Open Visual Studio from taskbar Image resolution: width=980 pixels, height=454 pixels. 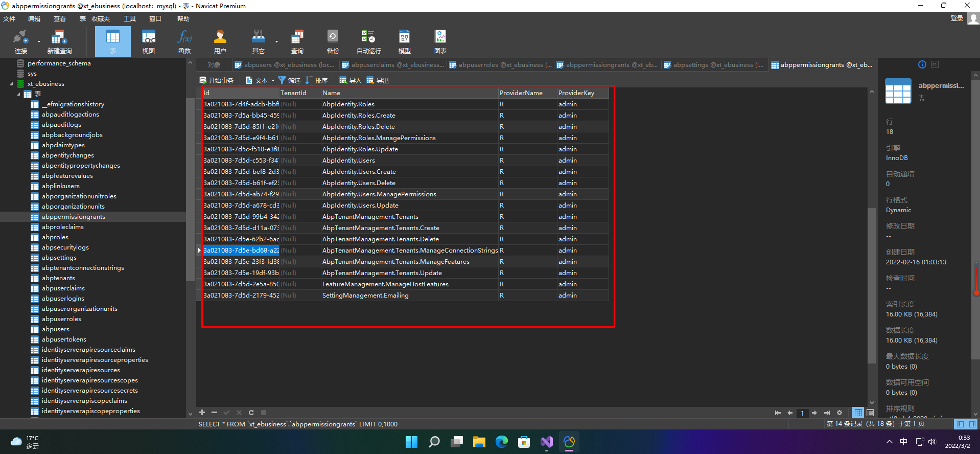point(546,442)
